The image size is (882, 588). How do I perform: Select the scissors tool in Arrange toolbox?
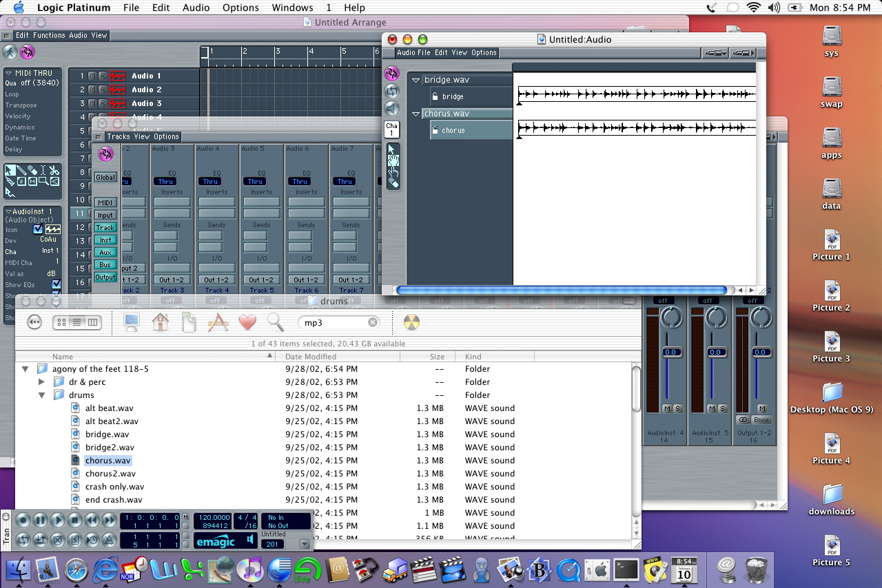click(54, 170)
